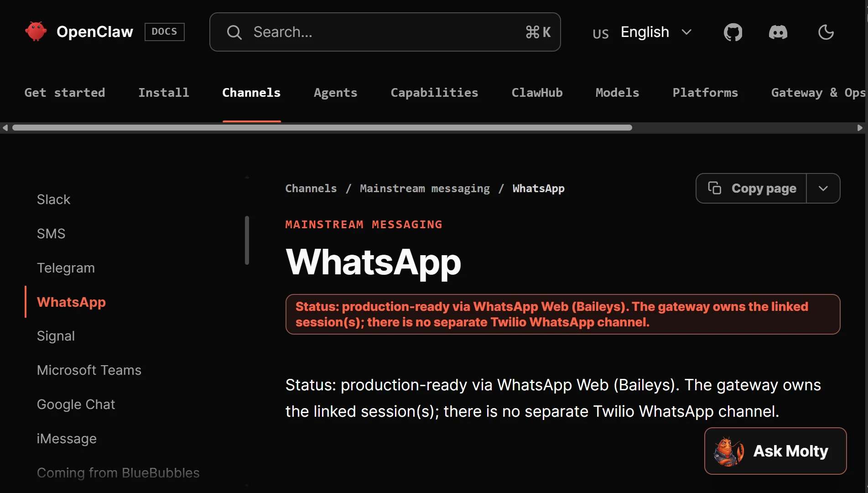Open Coming from BlueBubbles in sidebar
The image size is (868, 493).
(118, 473)
